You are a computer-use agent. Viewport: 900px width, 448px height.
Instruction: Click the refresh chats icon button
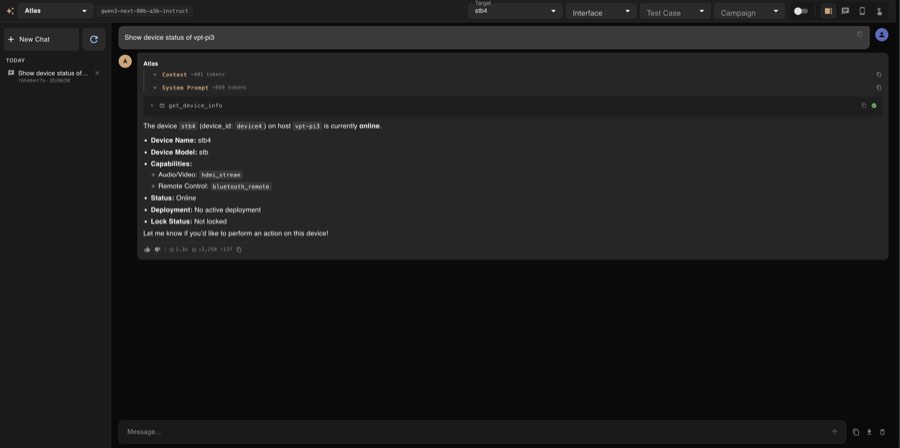(94, 40)
